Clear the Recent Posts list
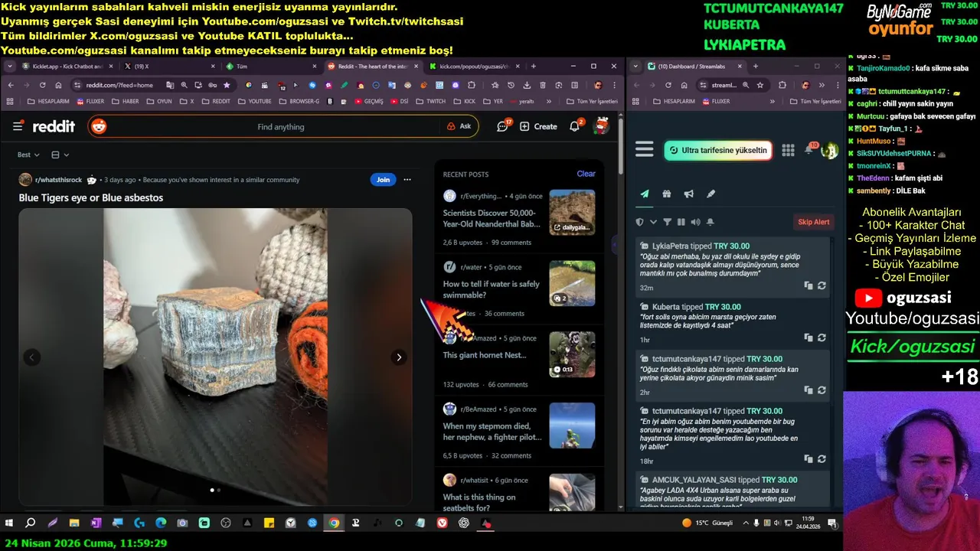Viewport: 980px width, 551px height. pyautogui.click(x=586, y=174)
